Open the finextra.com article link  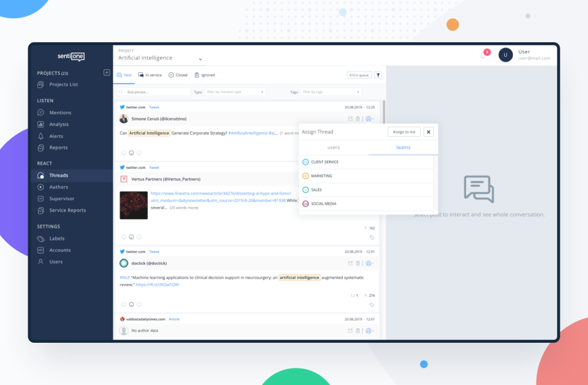point(221,197)
